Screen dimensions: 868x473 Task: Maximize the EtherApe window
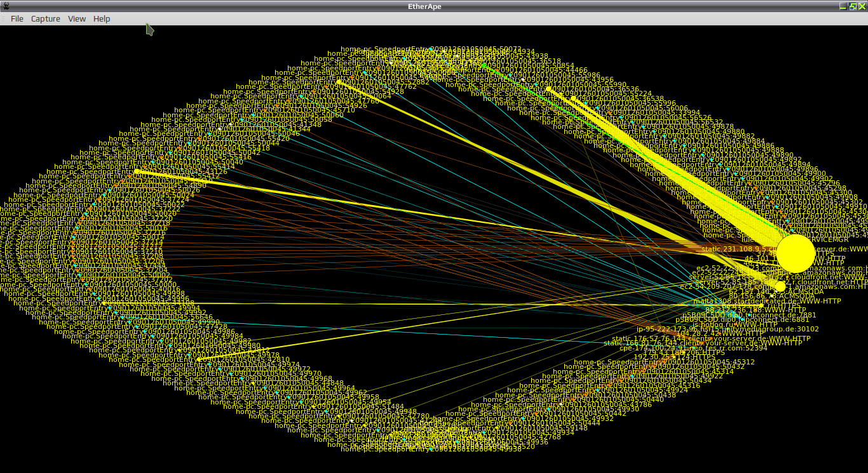[x=852, y=6]
